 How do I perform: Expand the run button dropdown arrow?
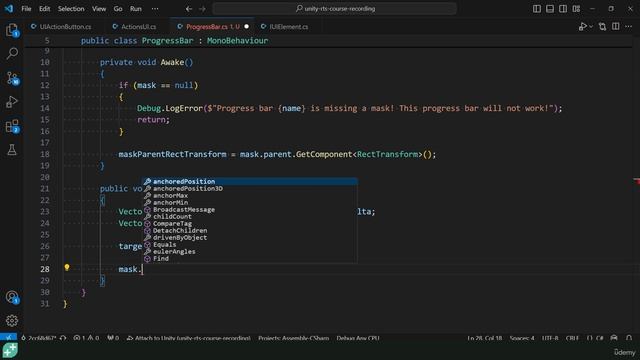591,27
